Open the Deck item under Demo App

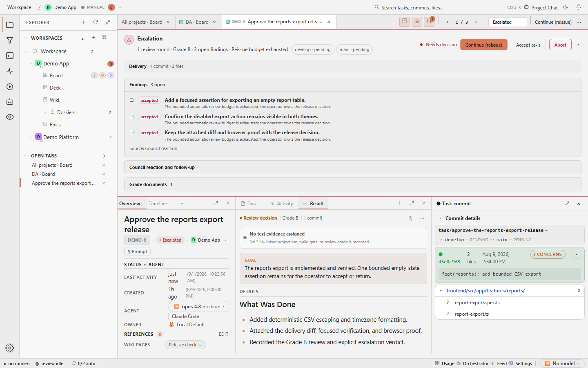(55, 88)
